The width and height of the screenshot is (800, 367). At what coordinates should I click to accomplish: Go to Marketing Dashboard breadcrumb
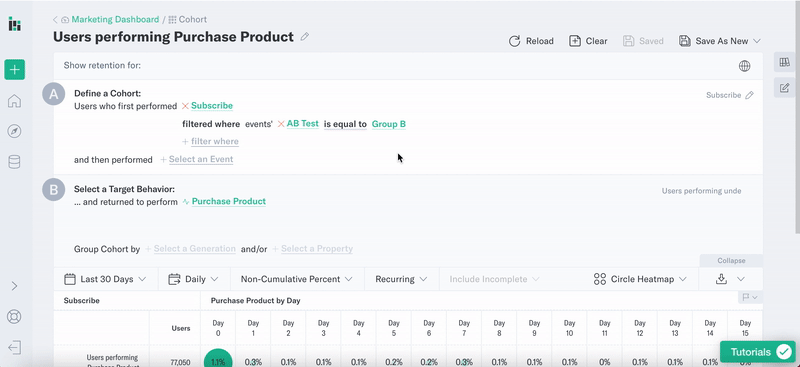coord(115,19)
